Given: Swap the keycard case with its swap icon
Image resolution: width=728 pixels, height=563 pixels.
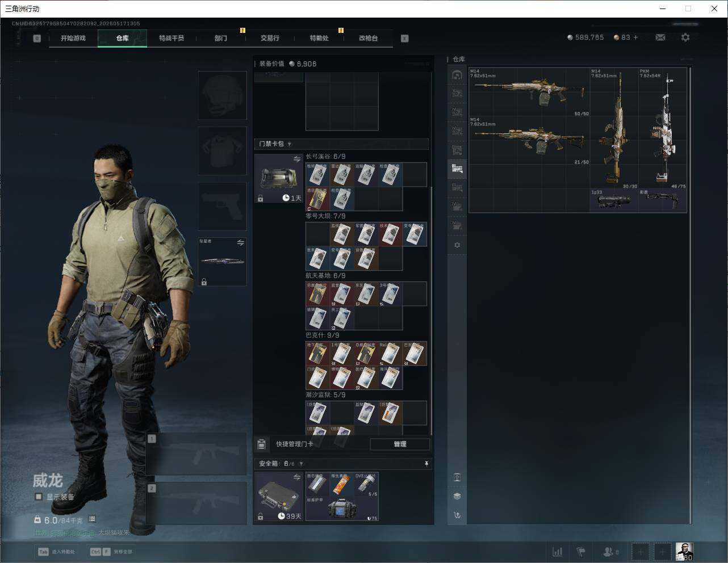Looking at the screenshot, I should click(x=297, y=159).
